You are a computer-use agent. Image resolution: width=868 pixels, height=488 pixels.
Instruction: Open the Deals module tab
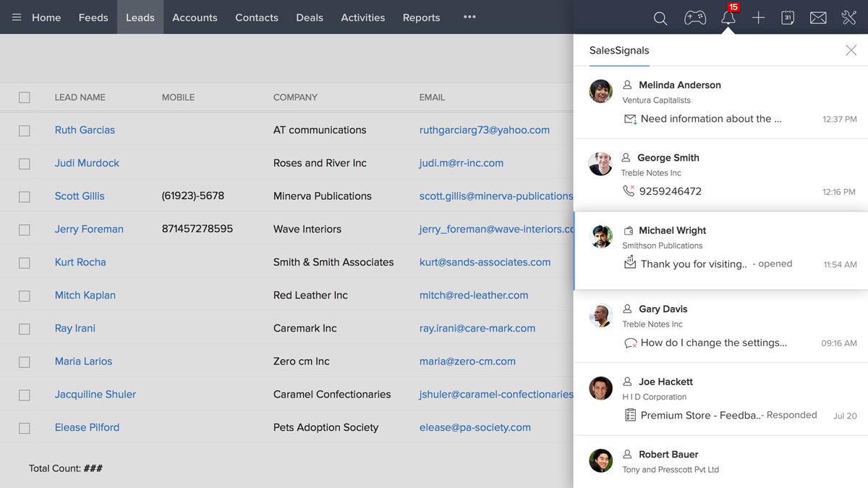(x=310, y=17)
